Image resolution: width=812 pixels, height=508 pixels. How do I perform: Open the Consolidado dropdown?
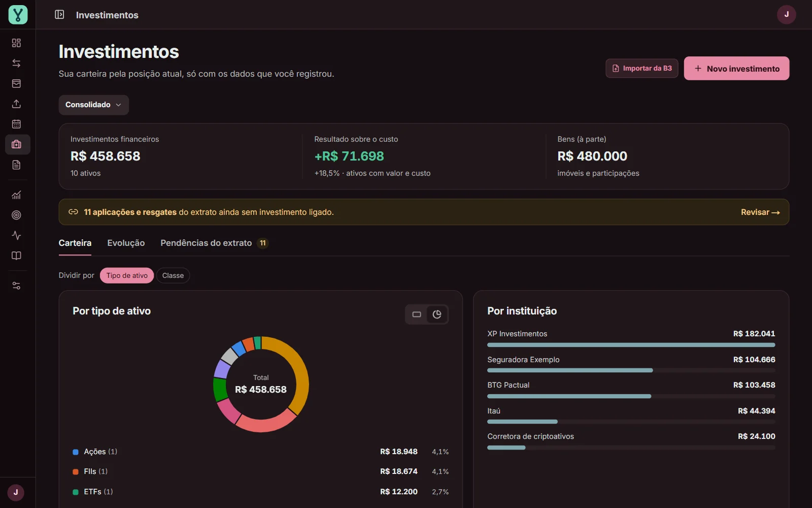coord(93,105)
